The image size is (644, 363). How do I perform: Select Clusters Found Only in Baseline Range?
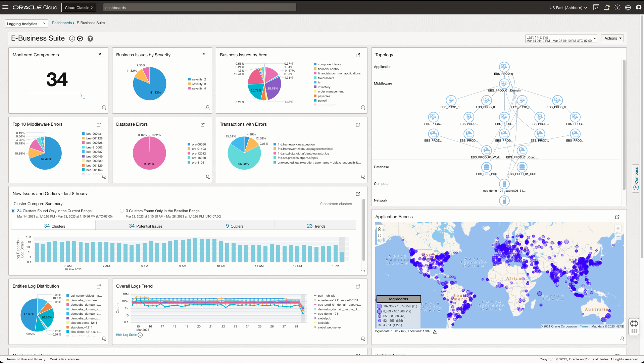[122, 211]
